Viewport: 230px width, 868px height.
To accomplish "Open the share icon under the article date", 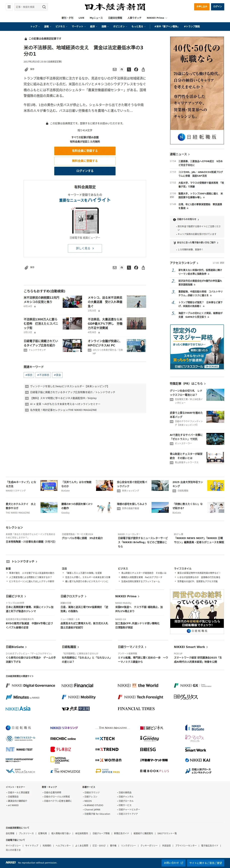I will coord(143,69).
